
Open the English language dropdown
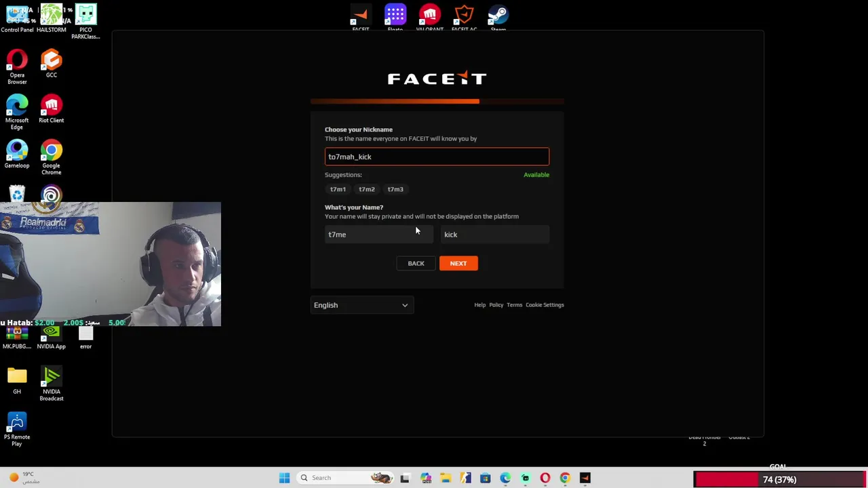tap(361, 305)
